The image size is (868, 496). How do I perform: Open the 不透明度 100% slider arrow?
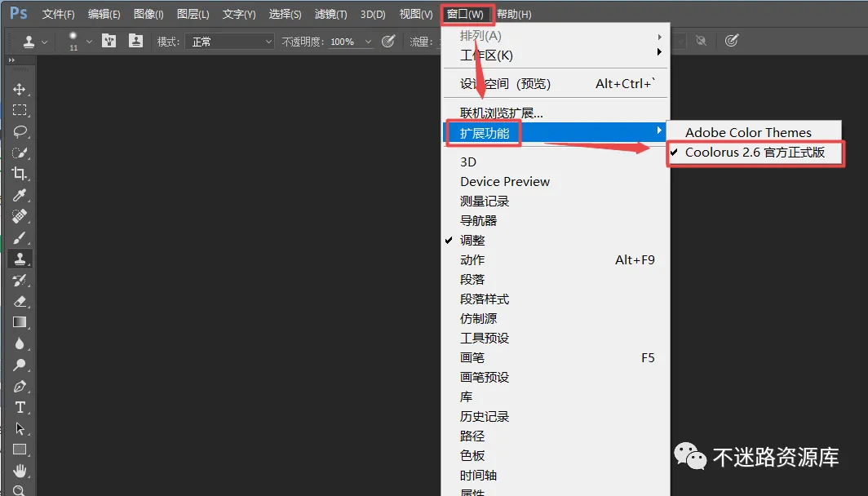coord(368,42)
